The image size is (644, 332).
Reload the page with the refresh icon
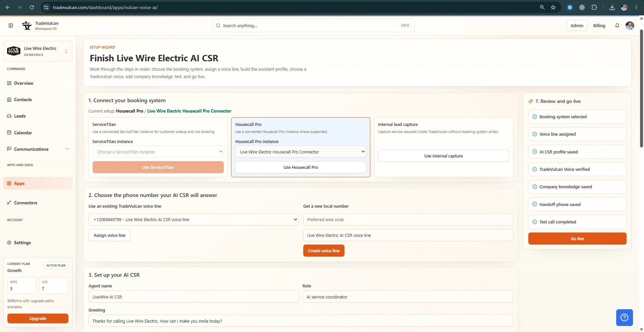(32, 7)
